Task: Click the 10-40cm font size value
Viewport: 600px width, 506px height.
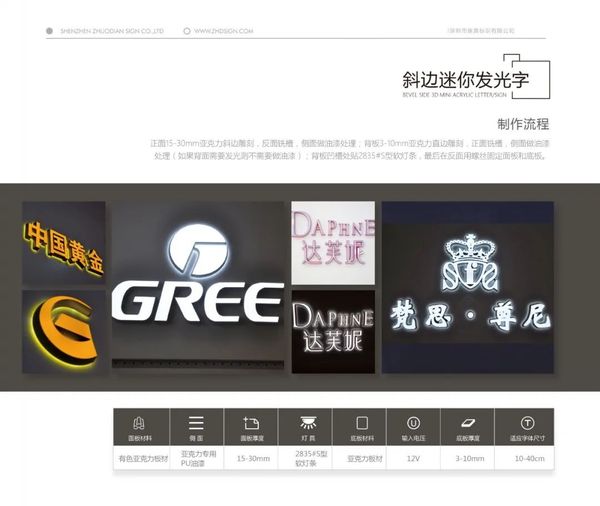Action: pos(530,459)
